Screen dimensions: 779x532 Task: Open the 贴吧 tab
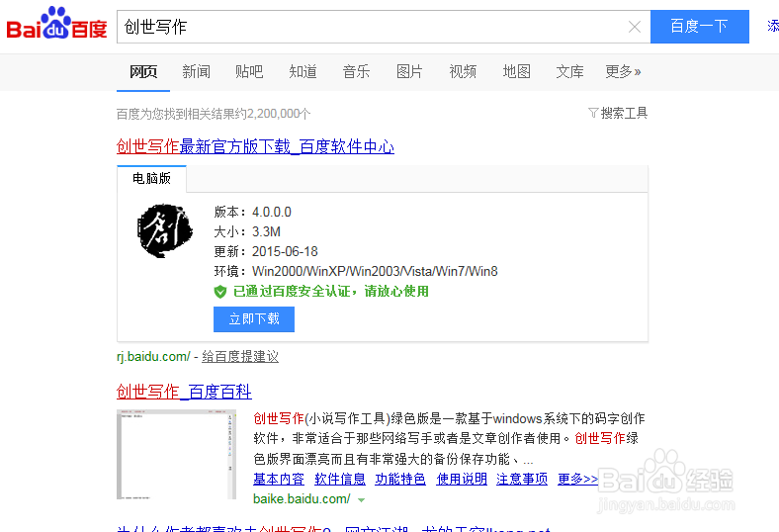[x=249, y=72]
